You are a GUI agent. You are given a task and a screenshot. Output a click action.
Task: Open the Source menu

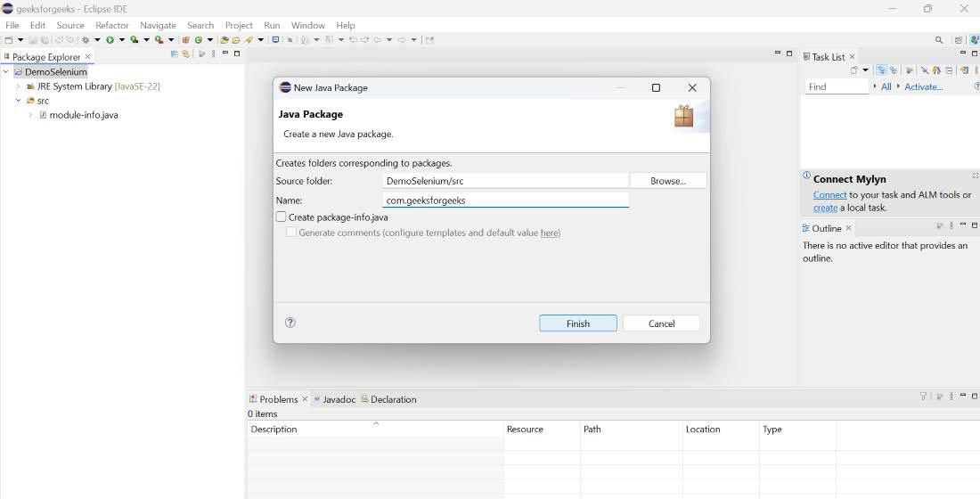tap(70, 25)
